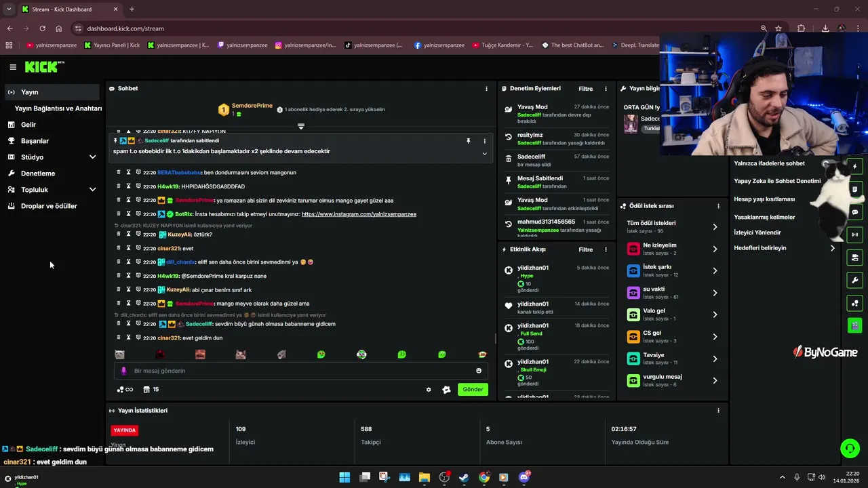Open the Denetim Eylemleri three-dot menu
Image resolution: width=868 pixels, height=488 pixels.
[x=606, y=89]
